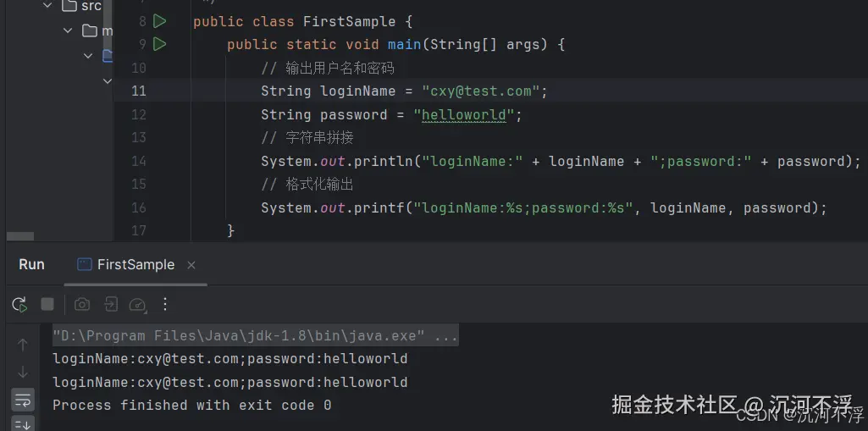The height and width of the screenshot is (431, 868).
Task: Collapse the folder chevron beneath src
Action: coord(68,30)
